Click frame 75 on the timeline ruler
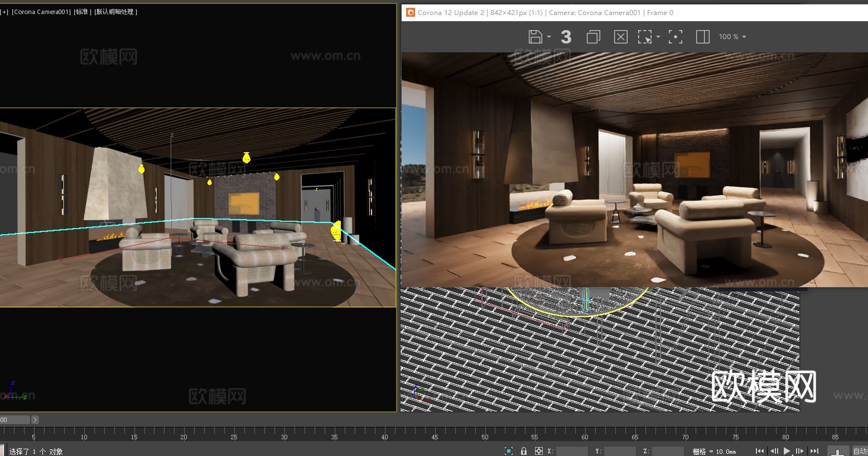This screenshot has width=868, height=456. 736,437
